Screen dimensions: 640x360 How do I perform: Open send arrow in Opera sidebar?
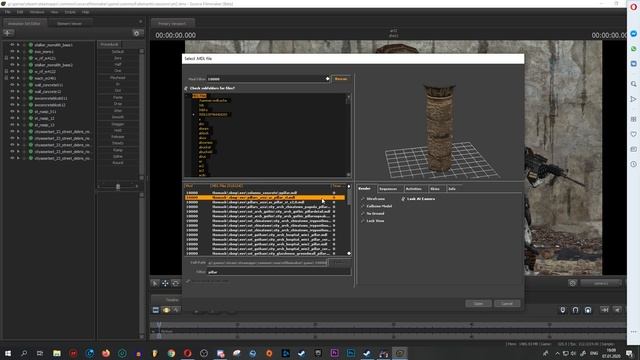(x=633, y=99)
